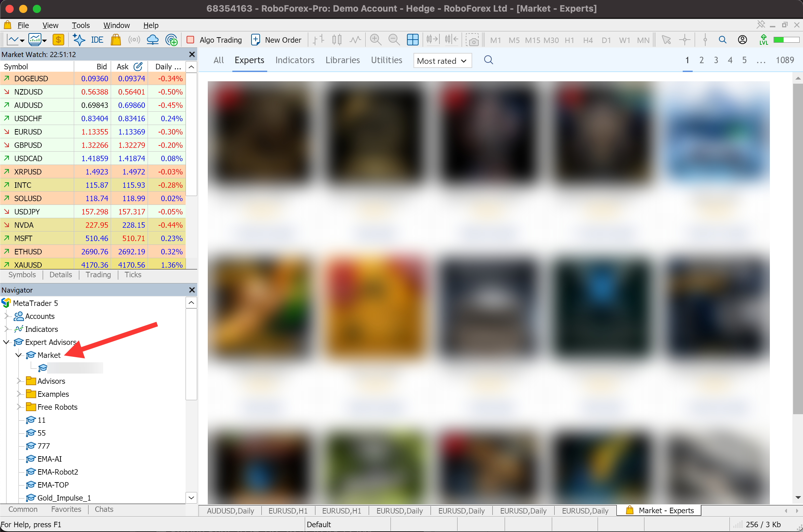Image resolution: width=803 pixels, height=532 pixels.
Task: Select the bar chart type icon
Action: coord(318,40)
